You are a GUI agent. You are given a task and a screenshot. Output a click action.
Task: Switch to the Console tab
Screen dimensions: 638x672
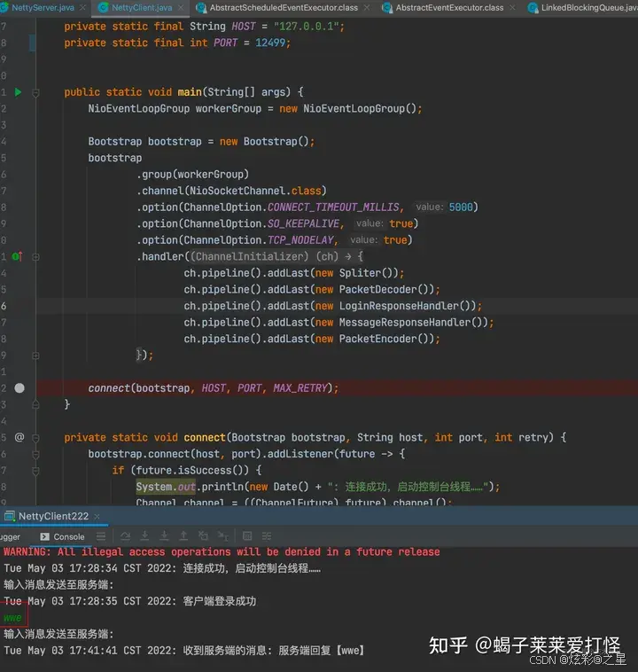[63, 537]
